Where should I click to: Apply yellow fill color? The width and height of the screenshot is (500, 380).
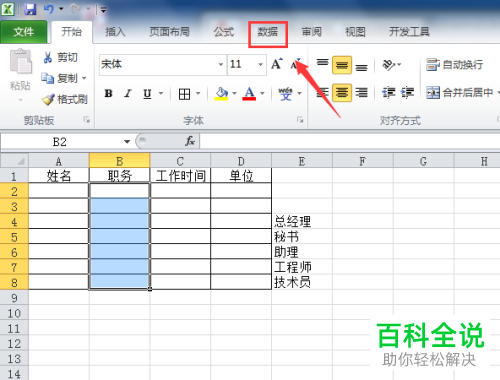tap(222, 94)
